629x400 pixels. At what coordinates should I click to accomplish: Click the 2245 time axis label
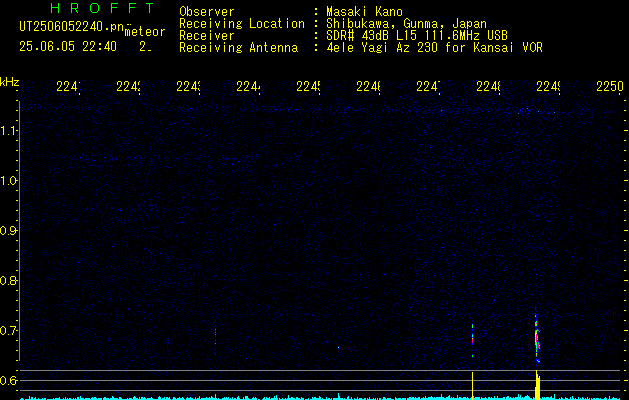click(308, 87)
